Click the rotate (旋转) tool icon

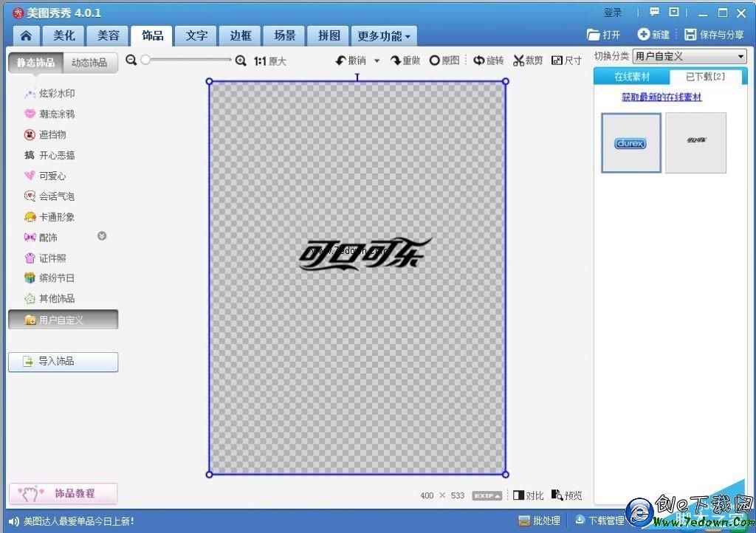(479, 61)
